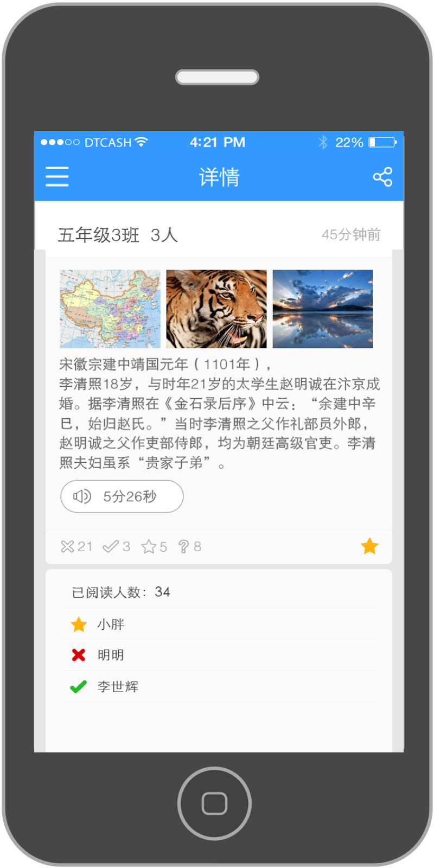Image resolution: width=434 pixels, height=868 pixels.
Task: Play the 5分26秒 audio clip
Action: (122, 496)
